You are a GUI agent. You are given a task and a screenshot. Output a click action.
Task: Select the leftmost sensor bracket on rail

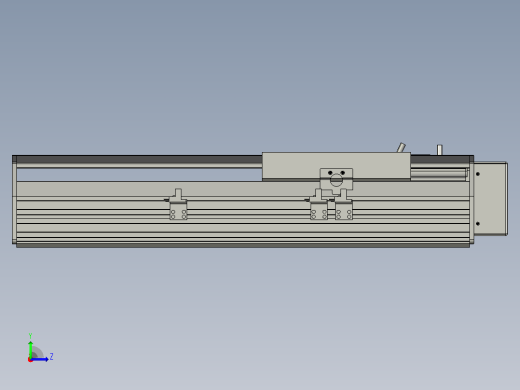178,204
